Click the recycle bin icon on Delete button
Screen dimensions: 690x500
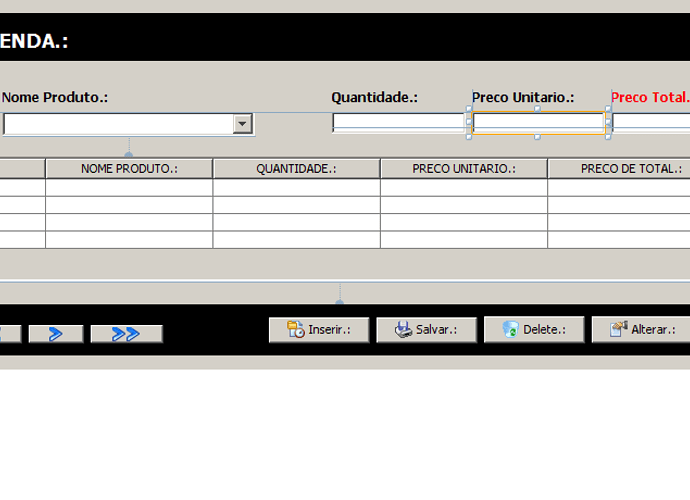tap(510, 329)
